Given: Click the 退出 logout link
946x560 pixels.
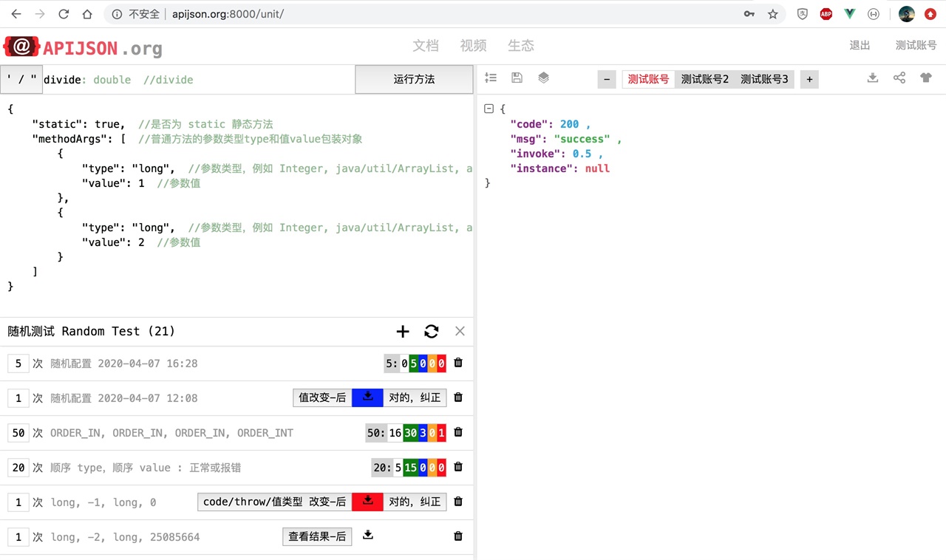Looking at the screenshot, I should tap(860, 45).
